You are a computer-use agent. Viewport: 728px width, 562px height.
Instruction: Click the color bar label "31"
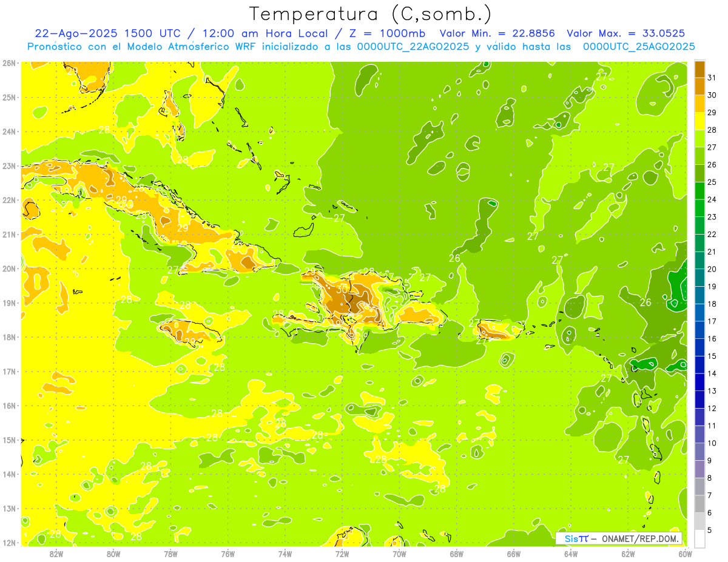712,78
